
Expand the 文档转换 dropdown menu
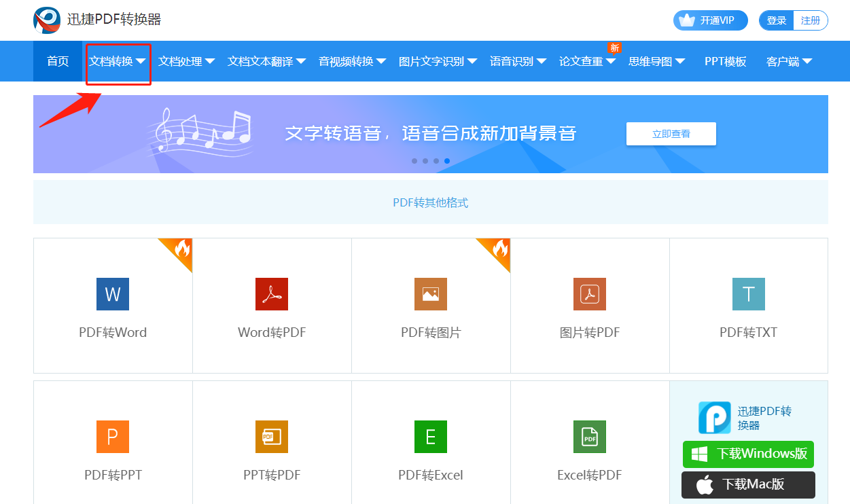tap(118, 61)
